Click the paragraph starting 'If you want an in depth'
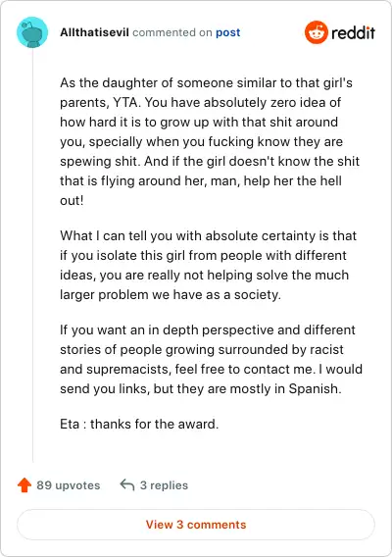 (211, 360)
